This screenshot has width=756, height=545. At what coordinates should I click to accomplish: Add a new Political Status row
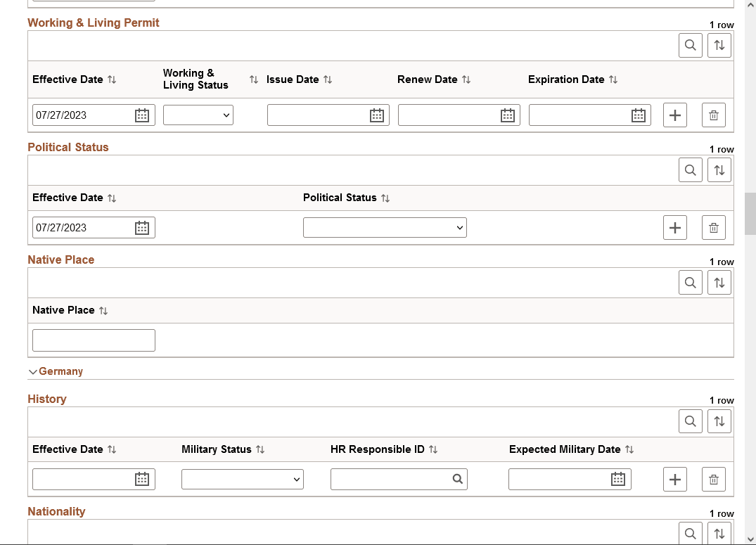pos(674,227)
